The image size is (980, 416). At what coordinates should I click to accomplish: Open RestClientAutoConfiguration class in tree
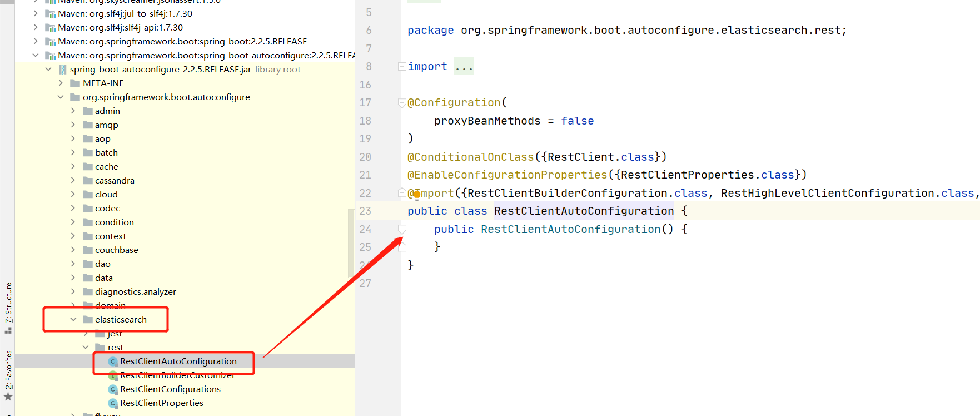coord(178,361)
